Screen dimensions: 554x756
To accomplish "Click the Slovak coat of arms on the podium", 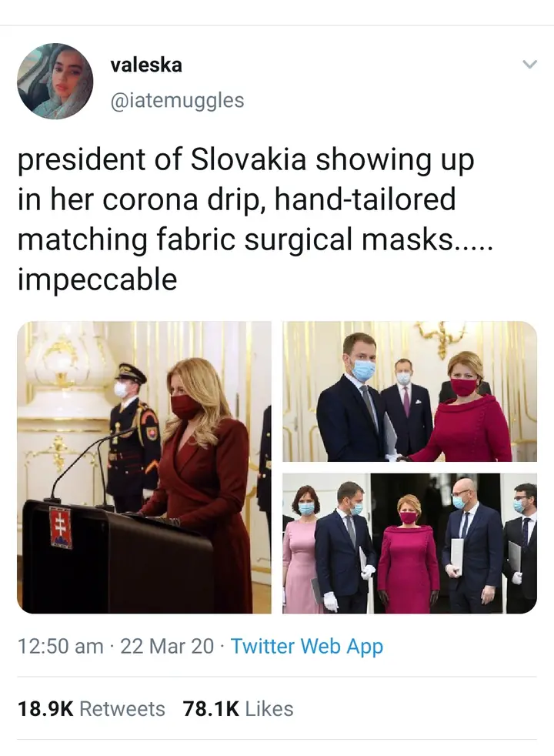I will coord(62,527).
